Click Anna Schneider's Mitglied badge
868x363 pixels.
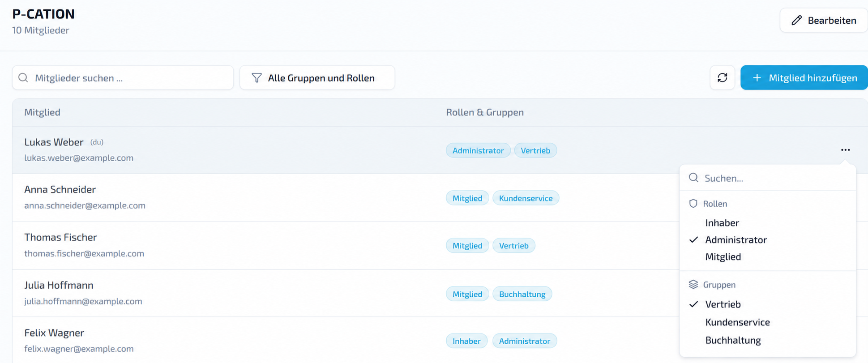tap(467, 198)
